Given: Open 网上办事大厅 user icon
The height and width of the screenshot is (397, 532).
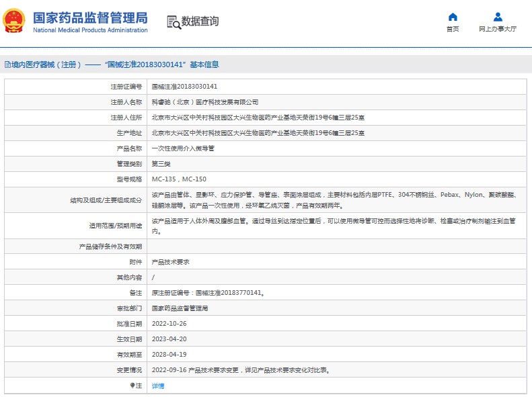Looking at the screenshot, I should 498,17.
